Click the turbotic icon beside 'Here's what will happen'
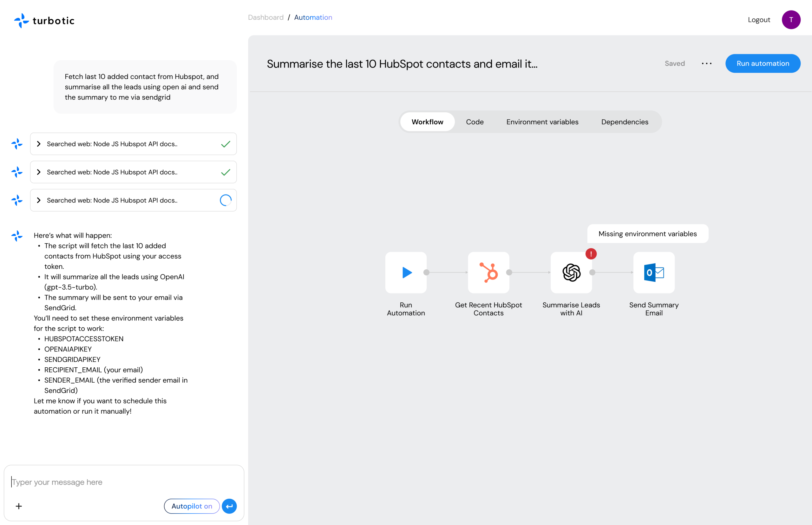This screenshot has height=525, width=812. pyautogui.click(x=17, y=236)
